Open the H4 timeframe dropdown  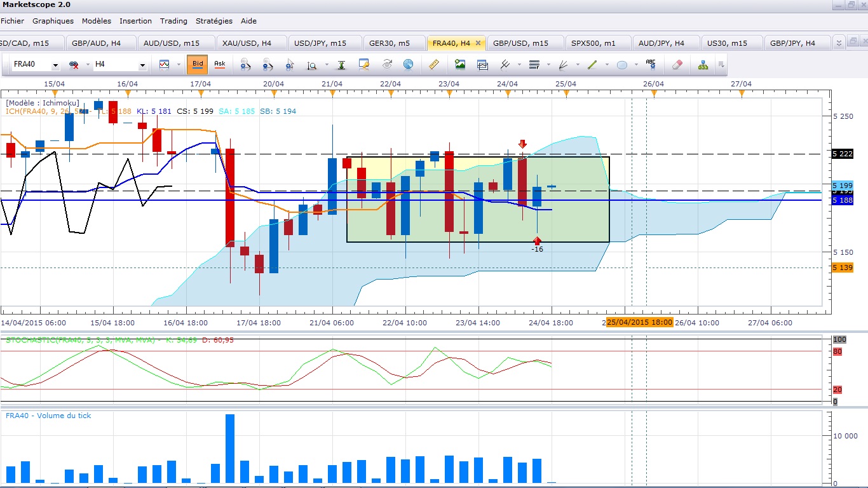142,65
